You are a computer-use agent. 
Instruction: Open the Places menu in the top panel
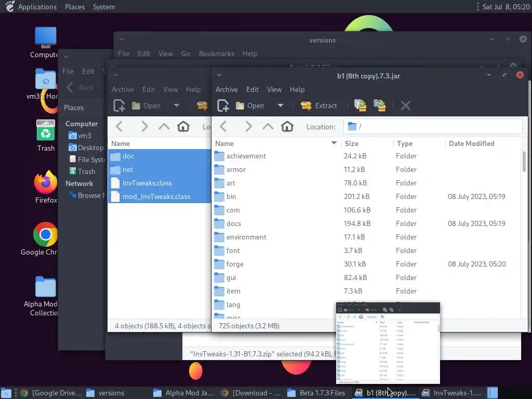click(x=75, y=7)
